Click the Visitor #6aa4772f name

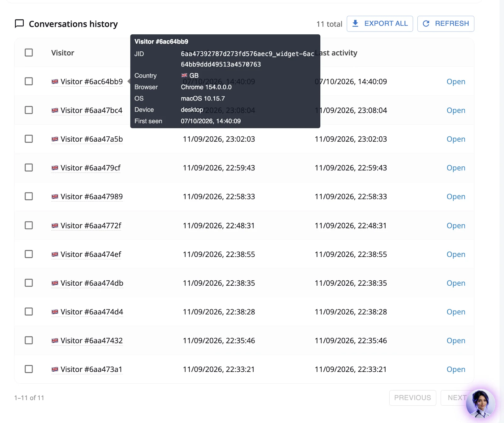[x=91, y=226]
